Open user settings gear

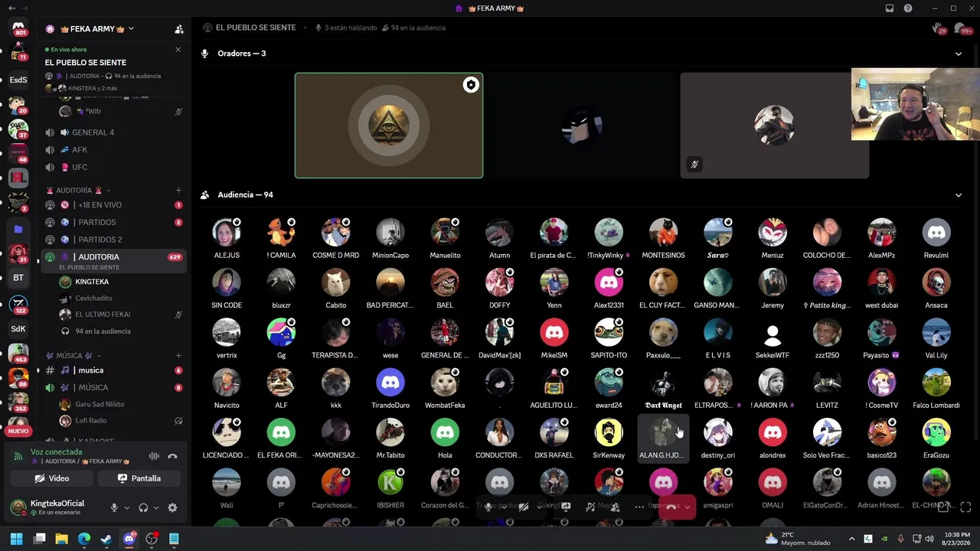pyautogui.click(x=172, y=507)
